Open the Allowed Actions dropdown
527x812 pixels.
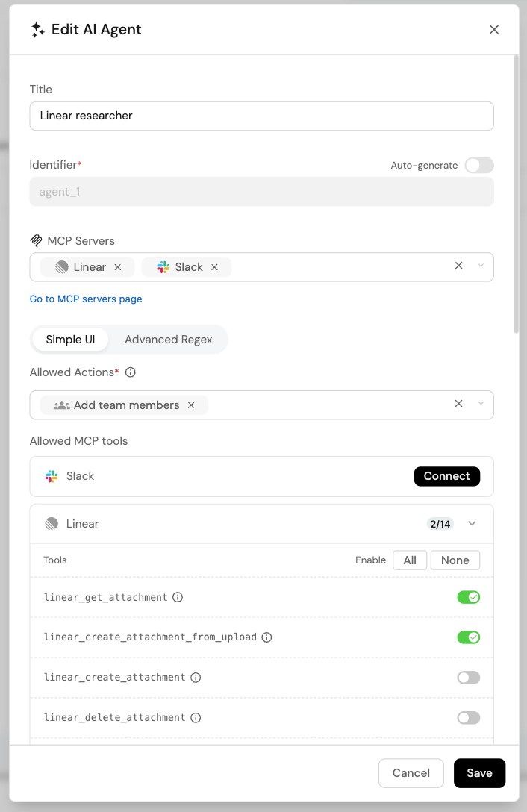481,404
